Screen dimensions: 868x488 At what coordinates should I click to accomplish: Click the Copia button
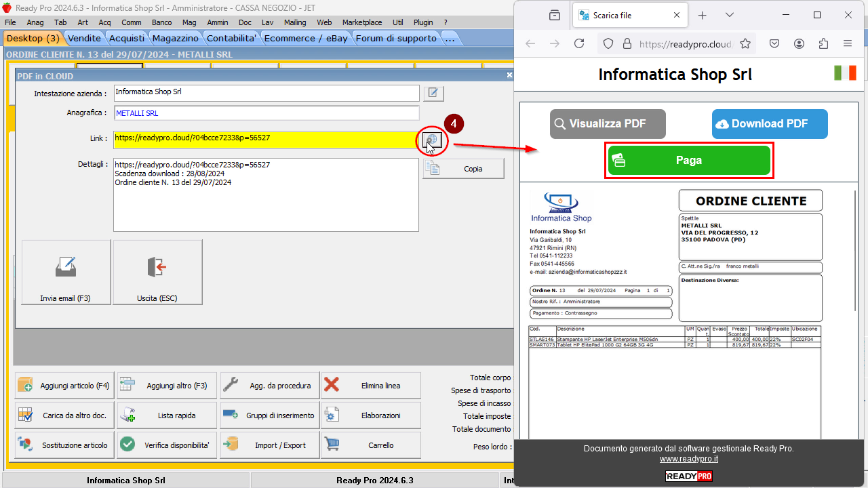pos(464,169)
